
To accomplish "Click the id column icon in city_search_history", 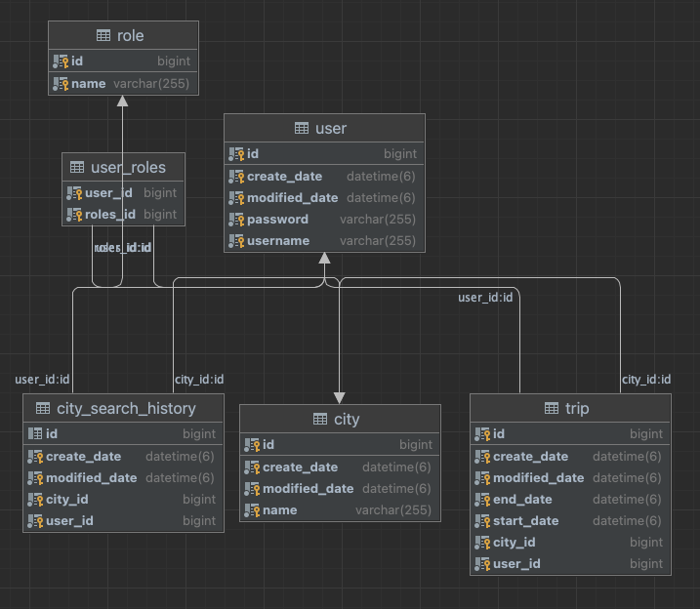I will (x=35, y=433).
